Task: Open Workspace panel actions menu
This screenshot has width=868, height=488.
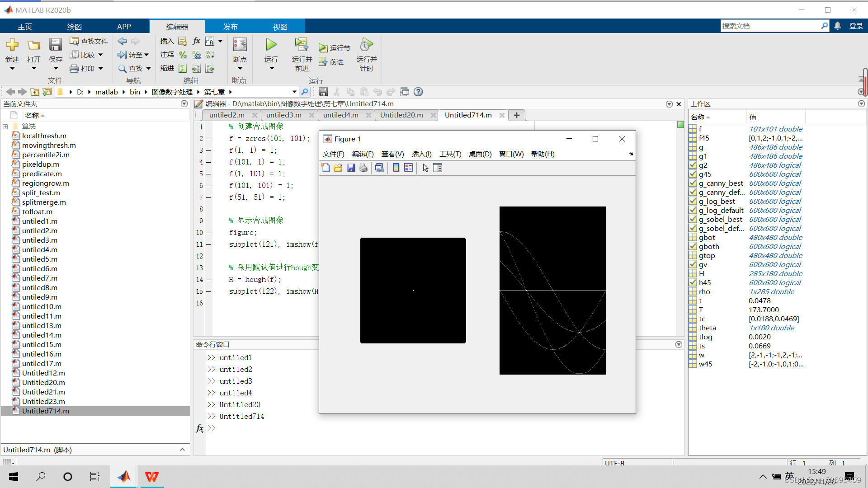Action: tap(861, 104)
